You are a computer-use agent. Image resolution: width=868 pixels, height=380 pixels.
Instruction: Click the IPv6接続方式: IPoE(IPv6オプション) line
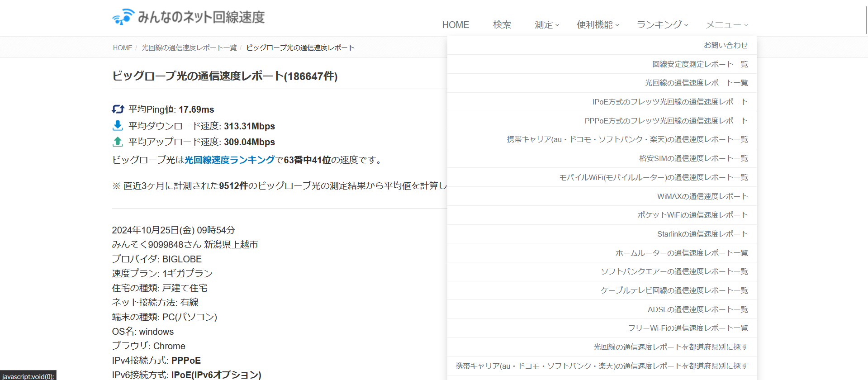187,375
